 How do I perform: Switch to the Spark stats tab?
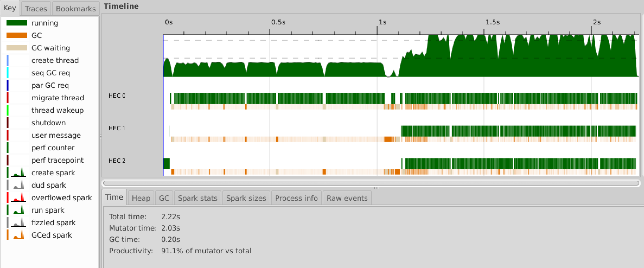coord(197,198)
